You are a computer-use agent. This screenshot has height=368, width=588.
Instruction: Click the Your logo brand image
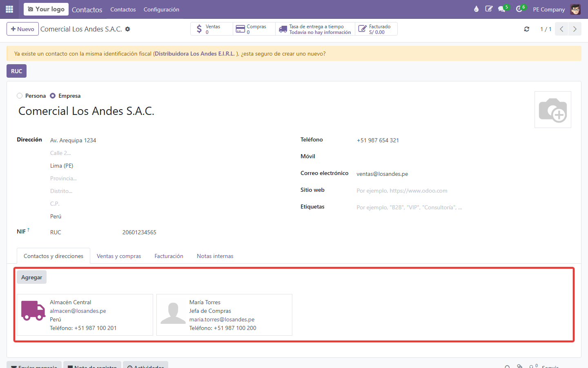click(x=46, y=9)
